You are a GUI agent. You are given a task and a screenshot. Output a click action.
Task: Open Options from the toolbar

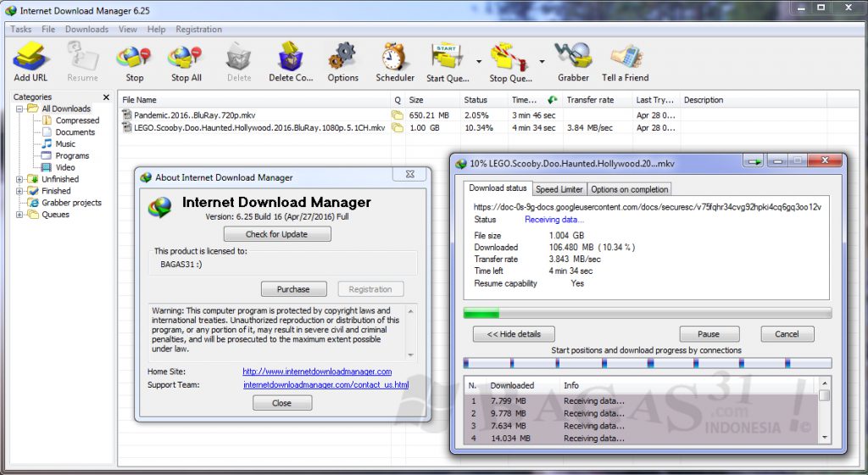(342, 61)
